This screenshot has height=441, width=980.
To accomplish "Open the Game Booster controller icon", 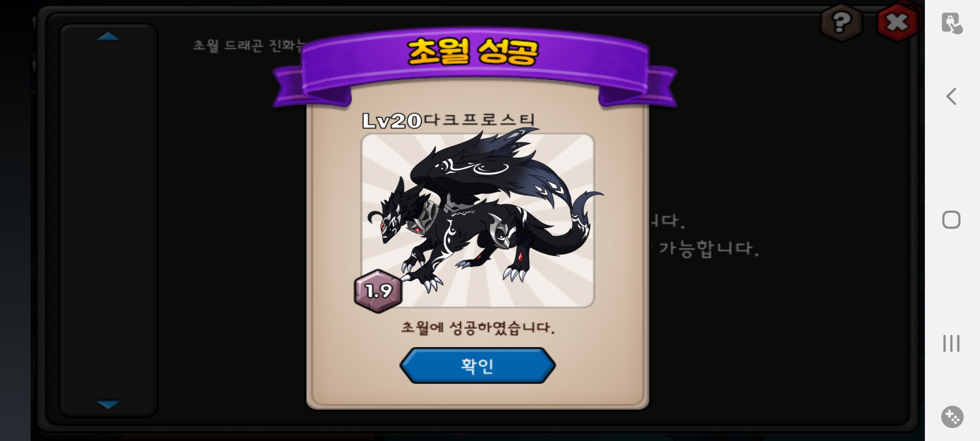I will point(952,417).
